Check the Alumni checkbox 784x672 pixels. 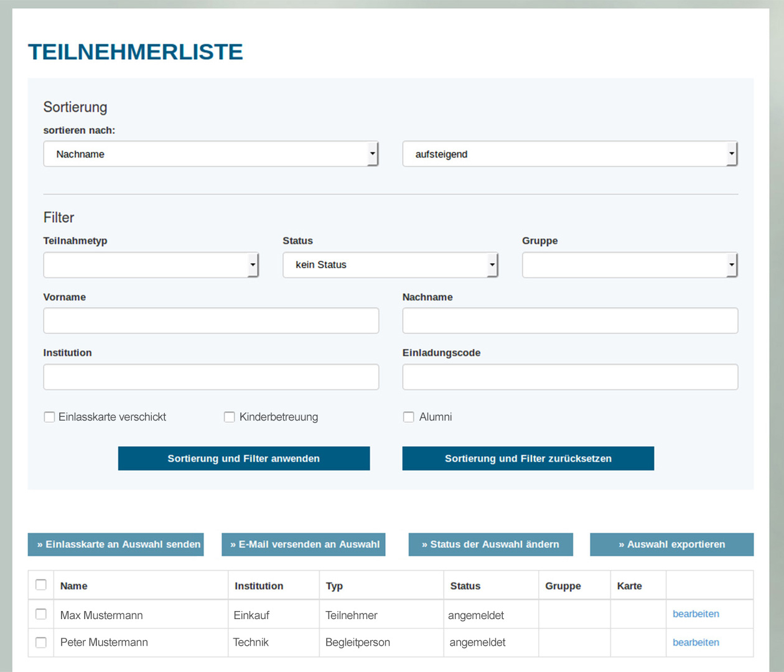pos(409,417)
